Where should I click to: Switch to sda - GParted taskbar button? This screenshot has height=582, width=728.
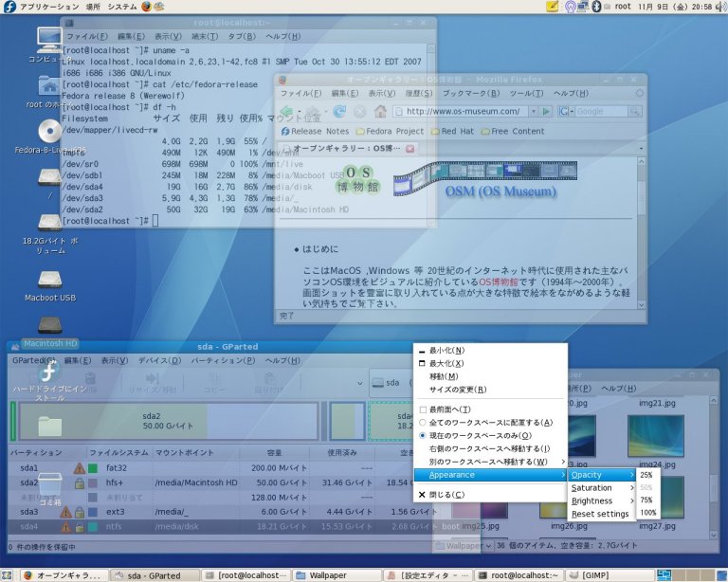click(155, 575)
